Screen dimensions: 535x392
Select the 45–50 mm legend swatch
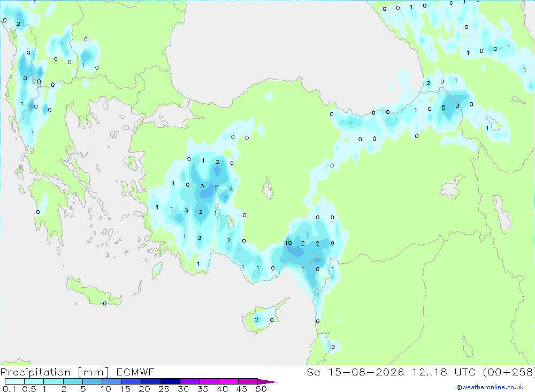248,381
